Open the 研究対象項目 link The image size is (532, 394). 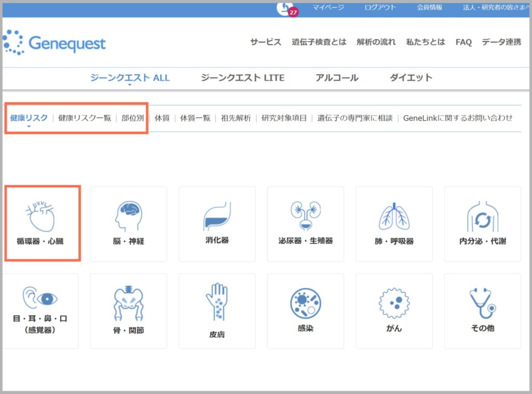click(284, 118)
